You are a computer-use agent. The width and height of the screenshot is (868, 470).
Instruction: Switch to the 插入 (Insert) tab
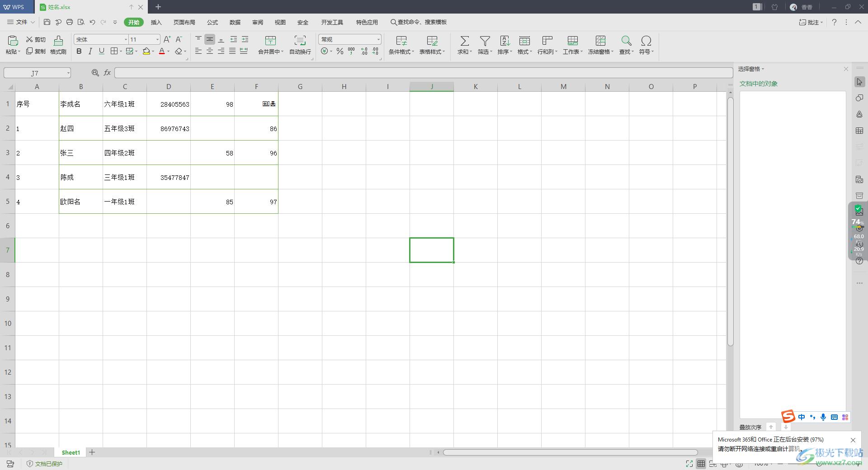[156, 22]
